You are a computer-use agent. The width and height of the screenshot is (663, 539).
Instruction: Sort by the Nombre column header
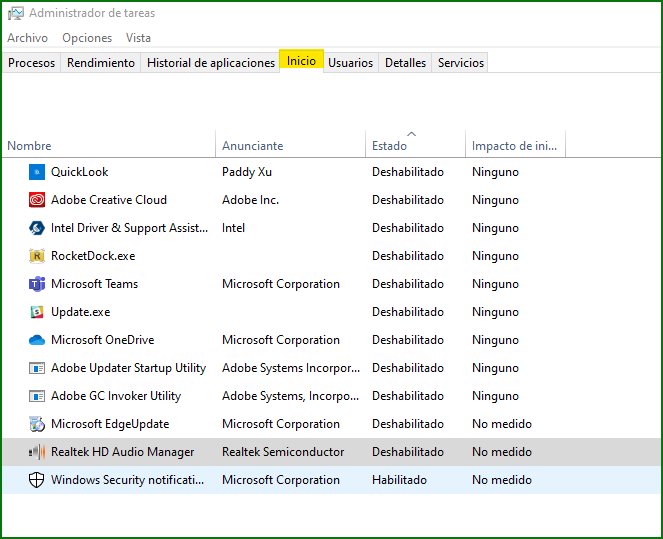coord(109,145)
